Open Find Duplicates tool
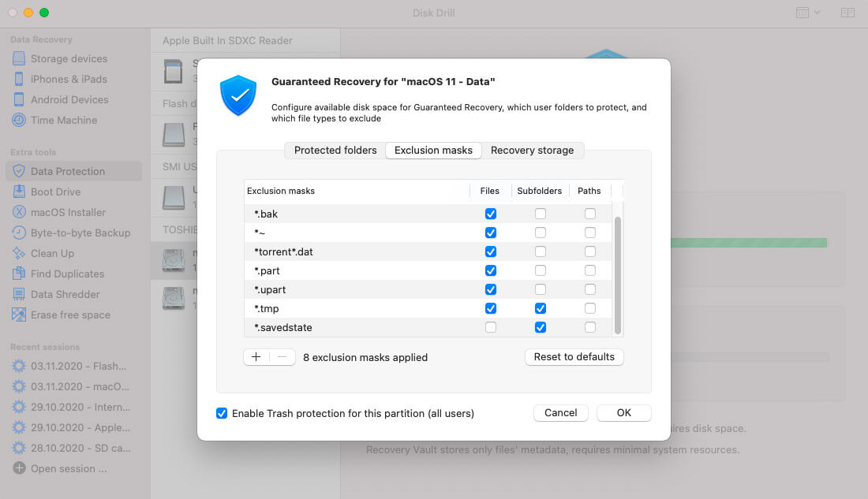The width and height of the screenshot is (868, 499). tap(67, 274)
